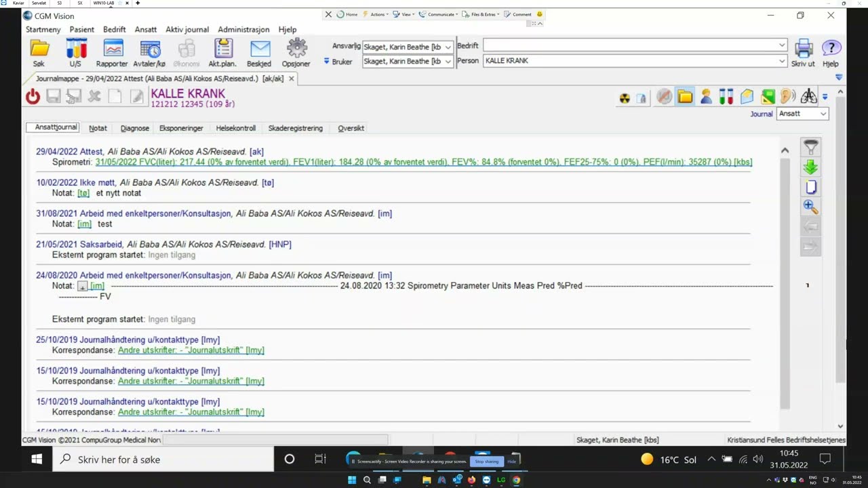Open the Aktiv journal menu
Viewport: 868px width, 488px height.
point(187,30)
